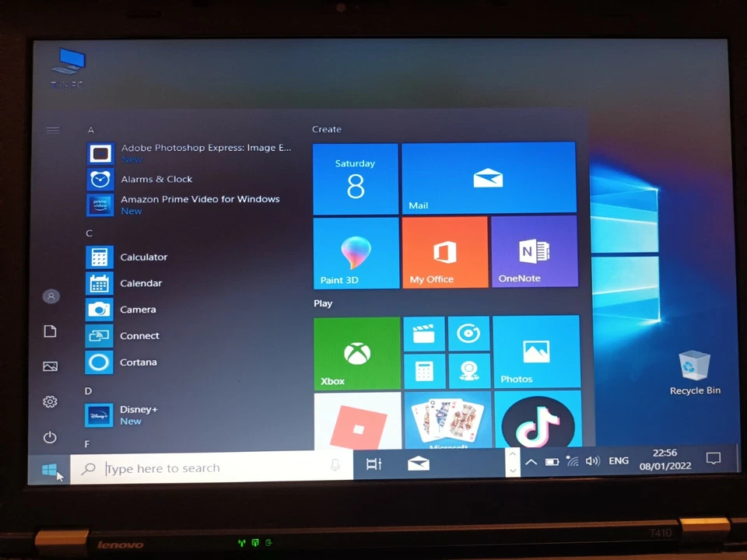
Task: Open Settings from the Start sidebar
Action: tap(50, 401)
